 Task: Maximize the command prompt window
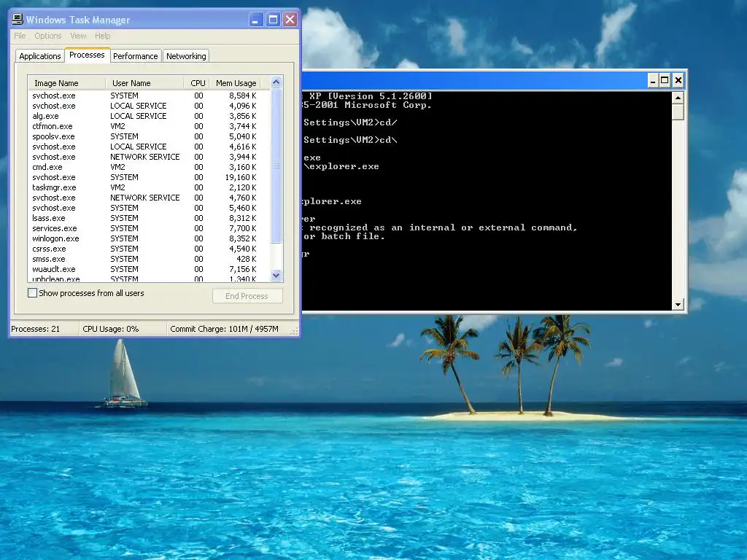pyautogui.click(x=665, y=80)
